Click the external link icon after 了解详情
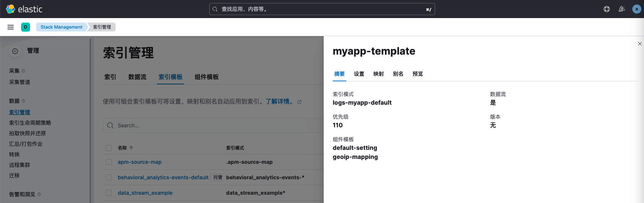Viewport: 644px width, 203px height. 299,102
